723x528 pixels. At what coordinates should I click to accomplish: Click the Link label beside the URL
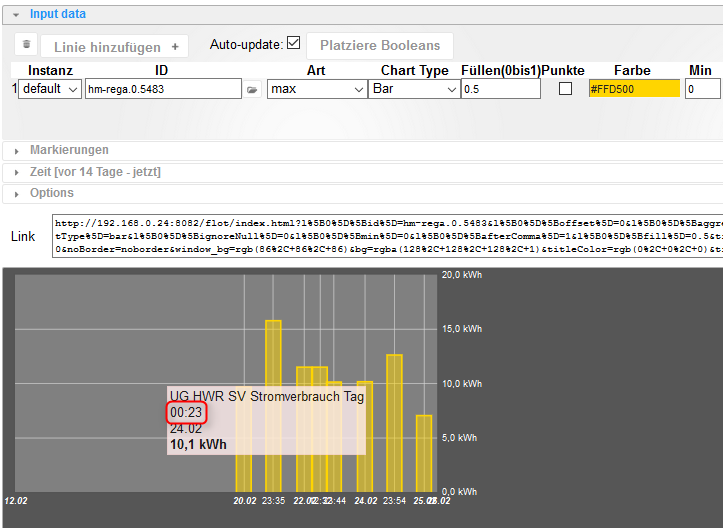[x=23, y=237]
